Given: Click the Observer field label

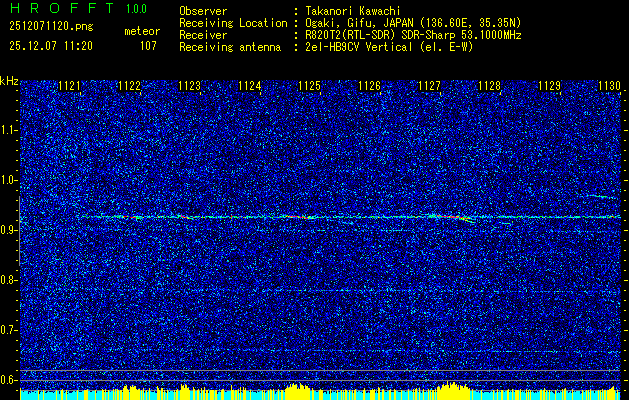Looking at the screenshot, I should 203,11.
